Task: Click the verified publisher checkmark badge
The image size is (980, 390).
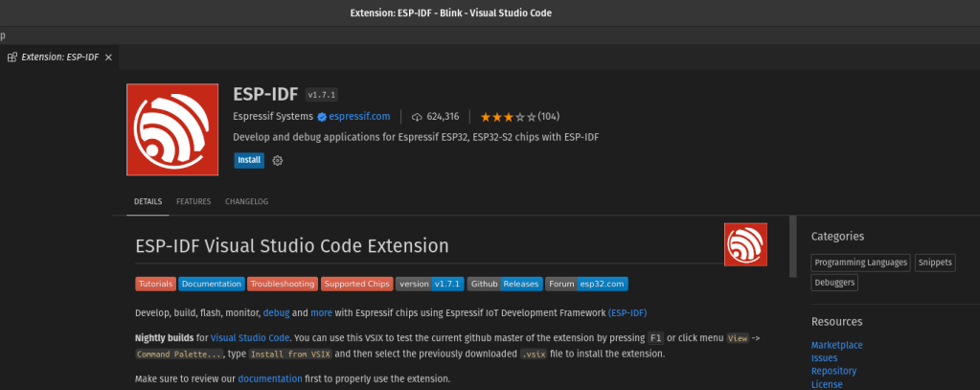Action: (322, 117)
